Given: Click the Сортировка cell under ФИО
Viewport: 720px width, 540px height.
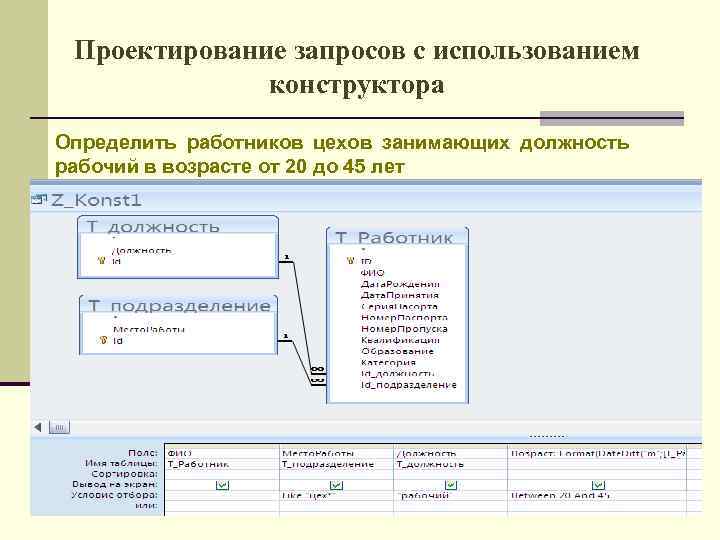Looking at the screenshot, I should [222, 474].
